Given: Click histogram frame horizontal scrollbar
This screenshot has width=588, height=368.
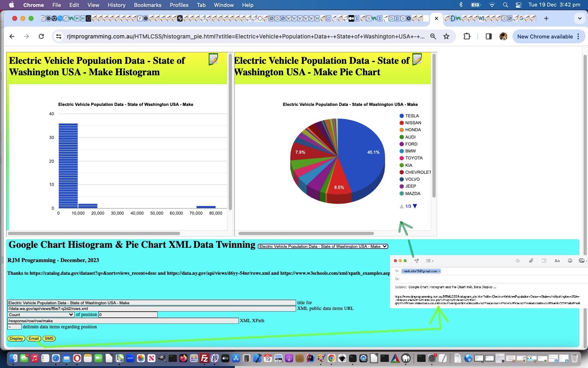Looking at the screenshot, I should (x=94, y=233).
